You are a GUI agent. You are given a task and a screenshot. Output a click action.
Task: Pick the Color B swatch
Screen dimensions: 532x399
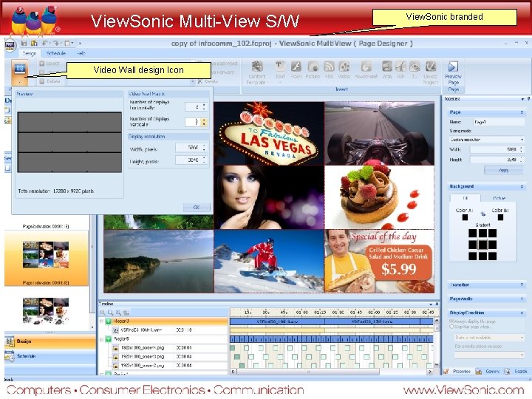(x=500, y=217)
